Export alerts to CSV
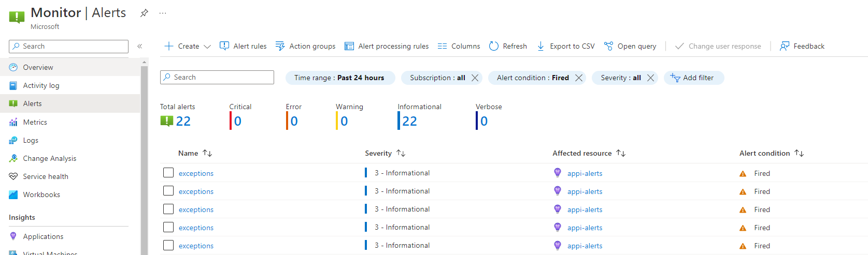This screenshot has width=868, height=255. 565,46
